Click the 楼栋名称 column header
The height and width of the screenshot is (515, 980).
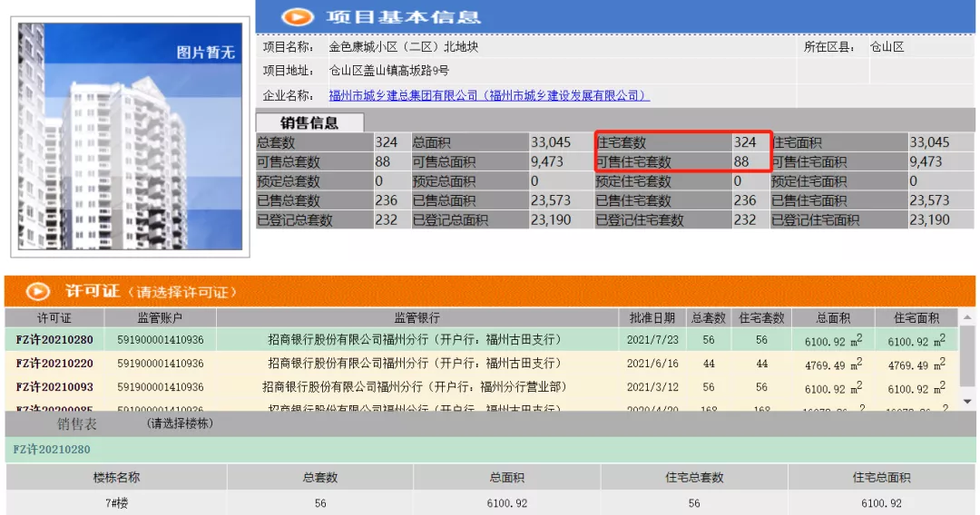click(116, 478)
